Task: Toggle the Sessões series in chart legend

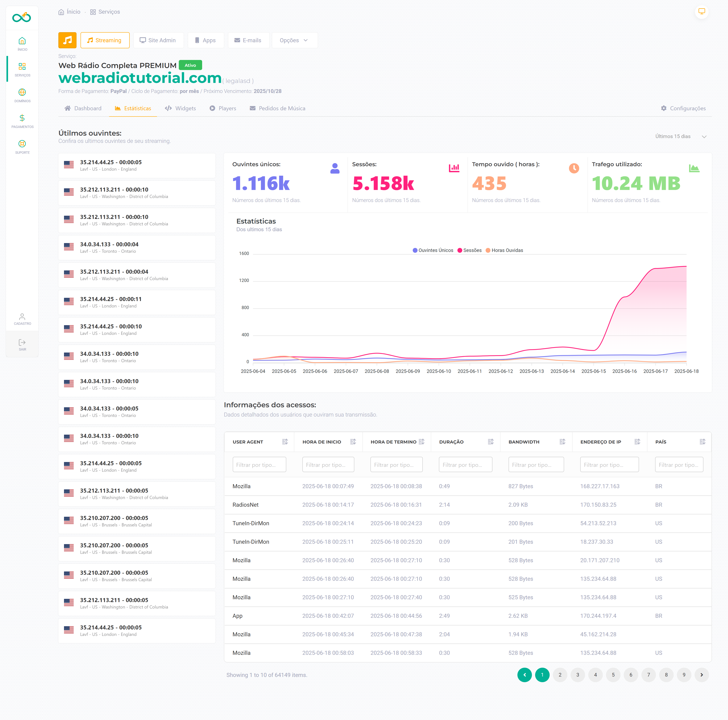Action: [x=469, y=250]
